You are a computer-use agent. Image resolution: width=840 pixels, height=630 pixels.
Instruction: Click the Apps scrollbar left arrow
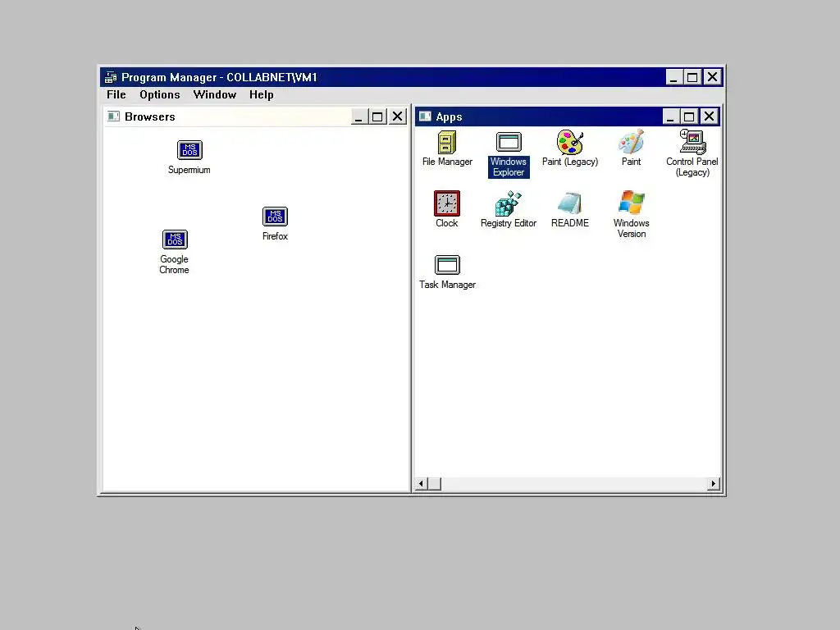click(421, 484)
